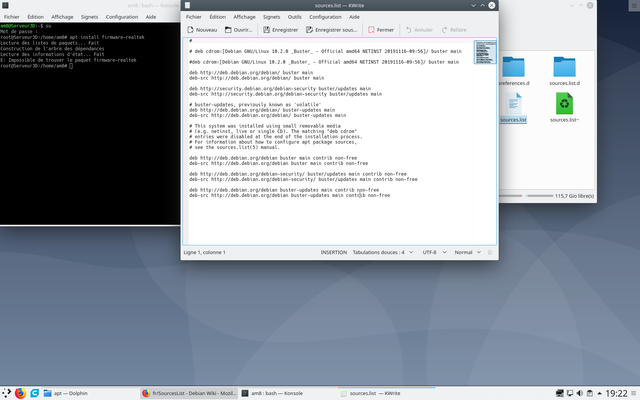Select the sources.list.d folder in Dolphin

click(x=564, y=71)
